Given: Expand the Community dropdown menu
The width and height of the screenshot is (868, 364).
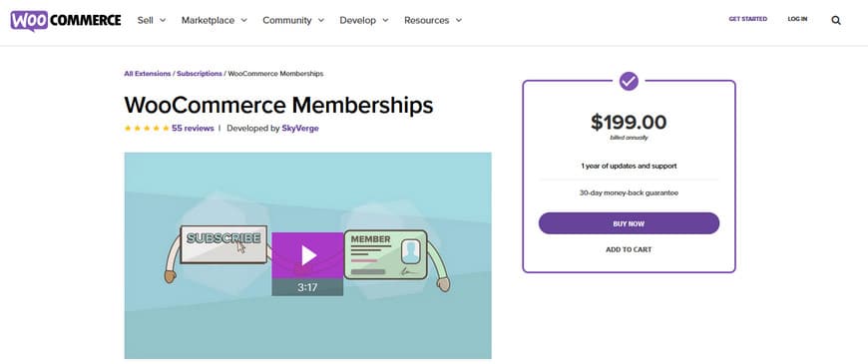Looking at the screenshot, I should [x=293, y=21].
